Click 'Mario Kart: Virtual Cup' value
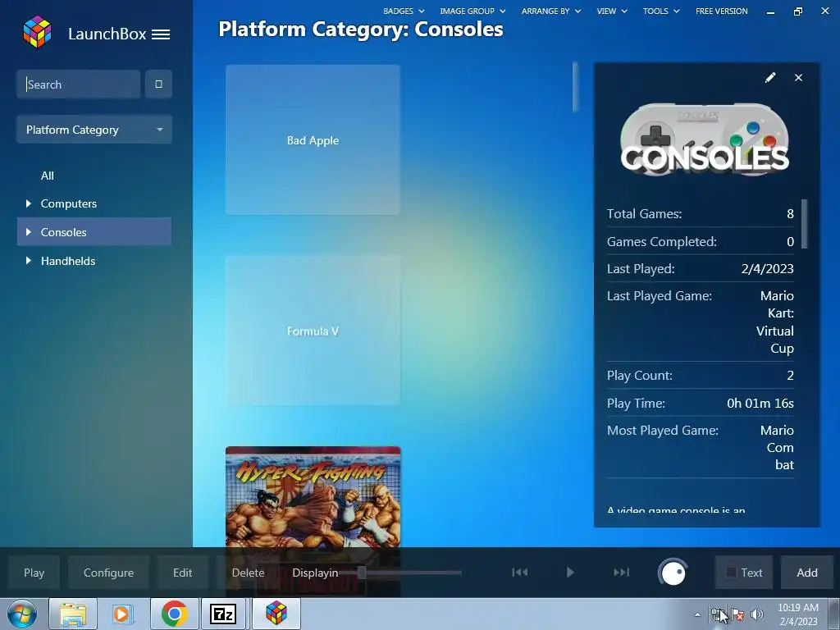Screen dimensions: 840x630 tap(775, 322)
